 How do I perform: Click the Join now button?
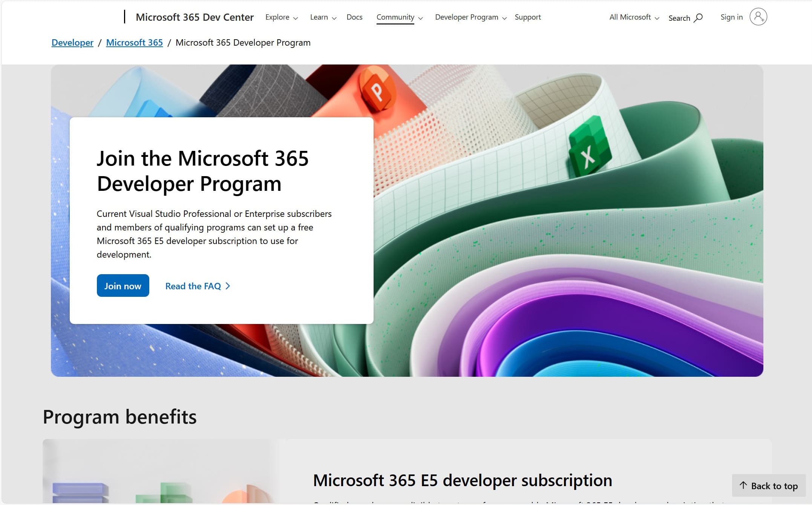(123, 286)
